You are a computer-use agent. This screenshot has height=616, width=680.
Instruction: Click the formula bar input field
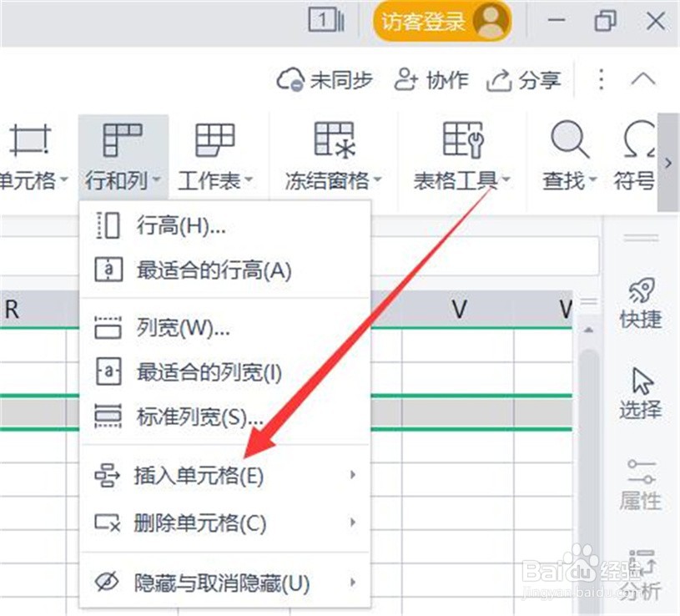pyautogui.click(x=485, y=256)
